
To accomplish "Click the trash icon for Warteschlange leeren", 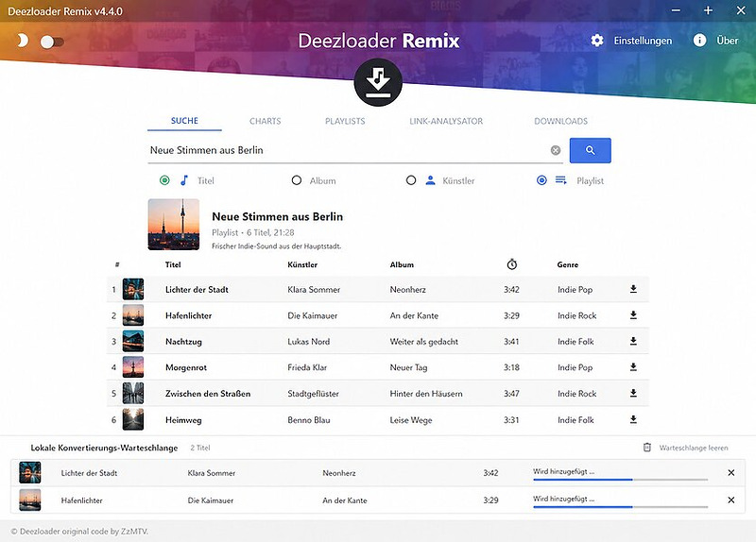I will (647, 448).
